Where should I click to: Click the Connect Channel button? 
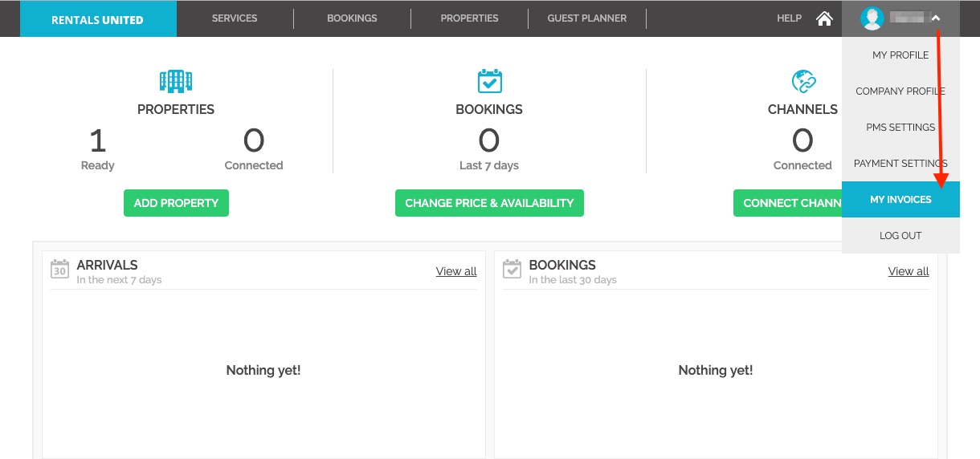[x=787, y=203]
